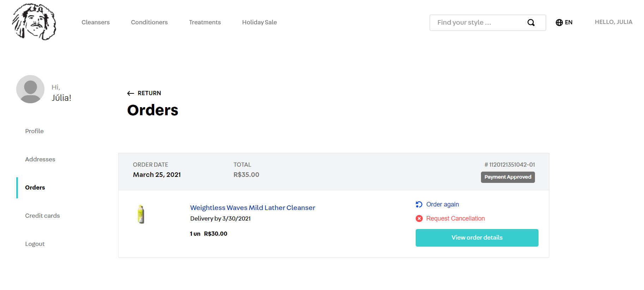Image resolution: width=644 pixels, height=290 pixels.
Task: Click the Júlia profile avatar
Action: click(x=30, y=89)
